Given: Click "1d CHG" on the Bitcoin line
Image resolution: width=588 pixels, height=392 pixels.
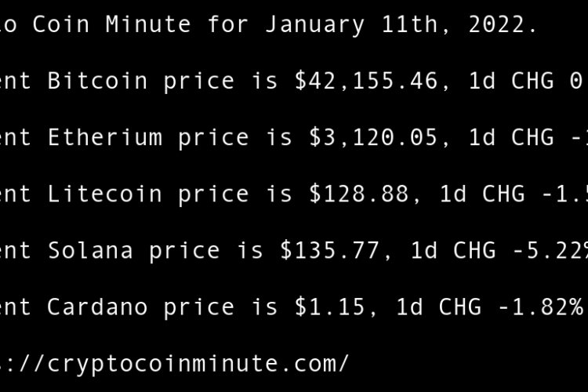Looking at the screenshot, I should tap(510, 81).
